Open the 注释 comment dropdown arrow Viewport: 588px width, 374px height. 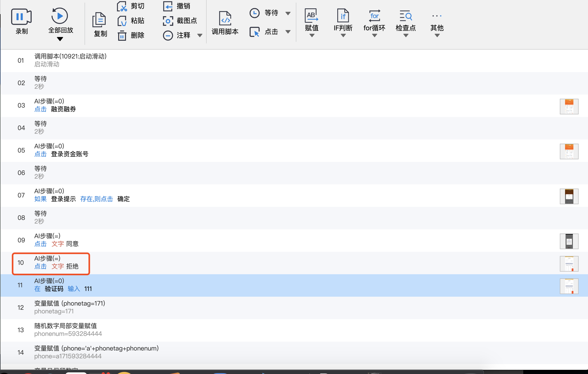coord(200,35)
